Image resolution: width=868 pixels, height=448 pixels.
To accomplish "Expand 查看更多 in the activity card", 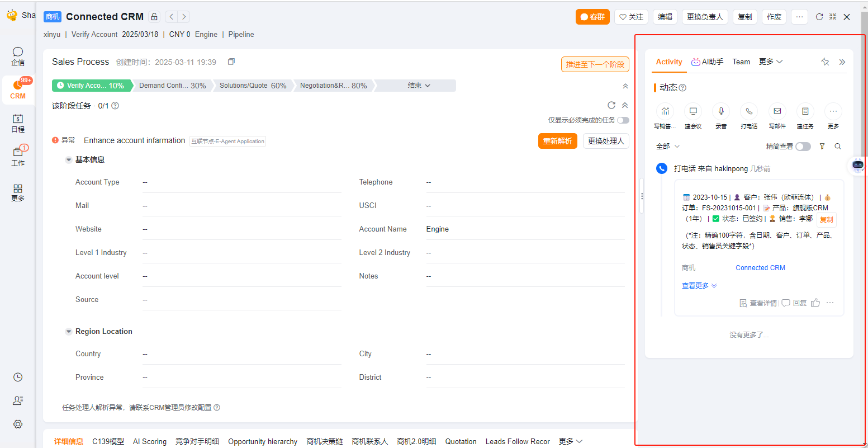I will point(699,286).
